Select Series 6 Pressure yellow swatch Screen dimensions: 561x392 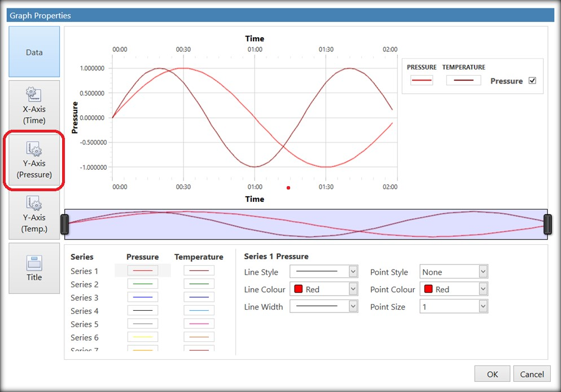click(142, 337)
